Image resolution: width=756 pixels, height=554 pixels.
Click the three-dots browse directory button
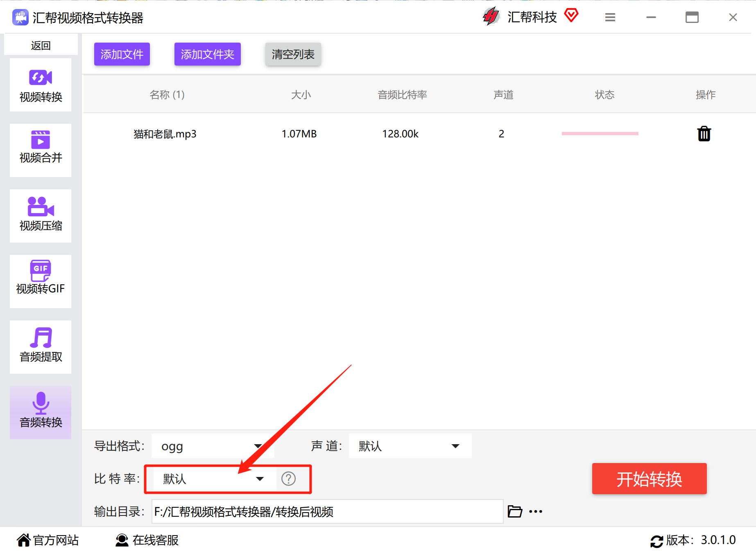coord(536,511)
